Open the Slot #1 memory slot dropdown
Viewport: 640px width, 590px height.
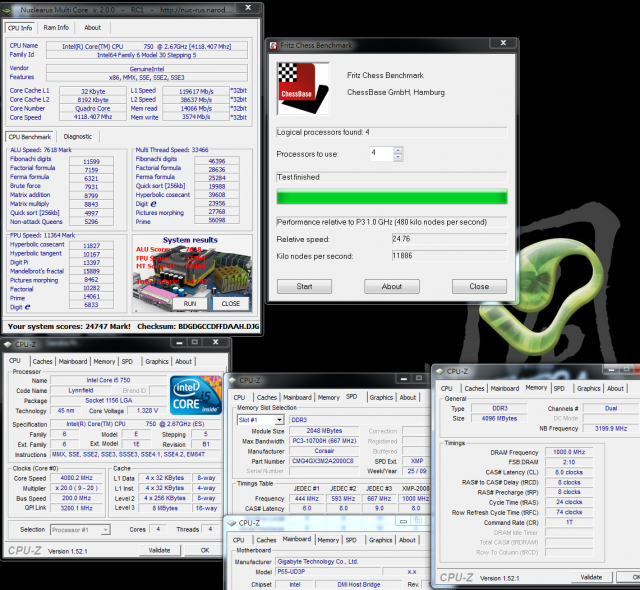[x=279, y=419]
